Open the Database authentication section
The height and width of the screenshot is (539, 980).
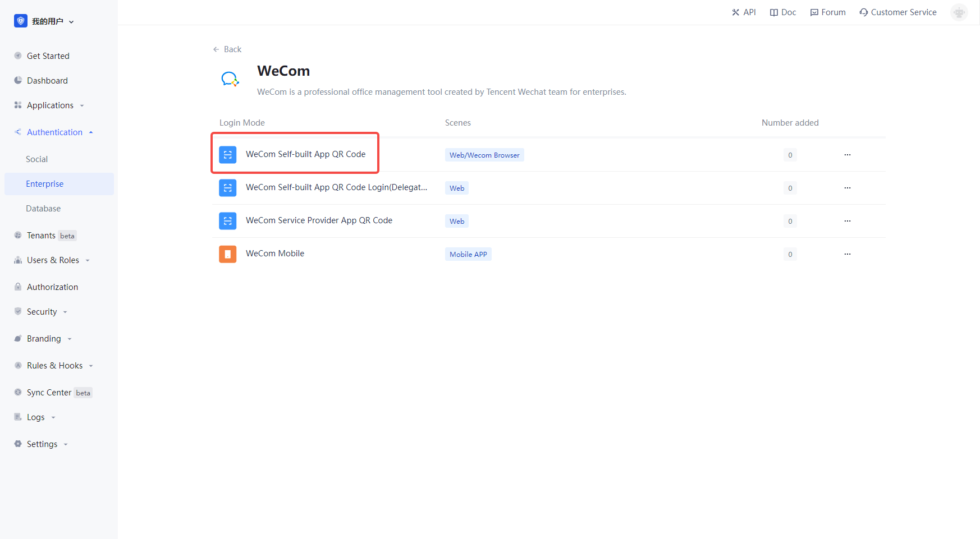point(43,208)
